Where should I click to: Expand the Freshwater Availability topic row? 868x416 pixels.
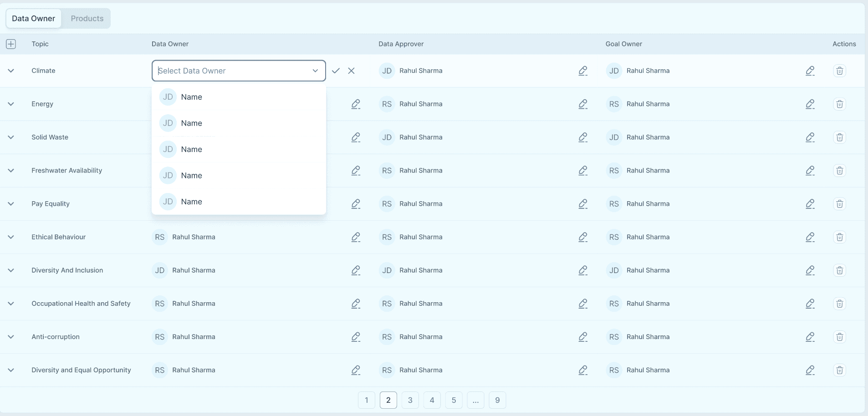[x=11, y=170]
